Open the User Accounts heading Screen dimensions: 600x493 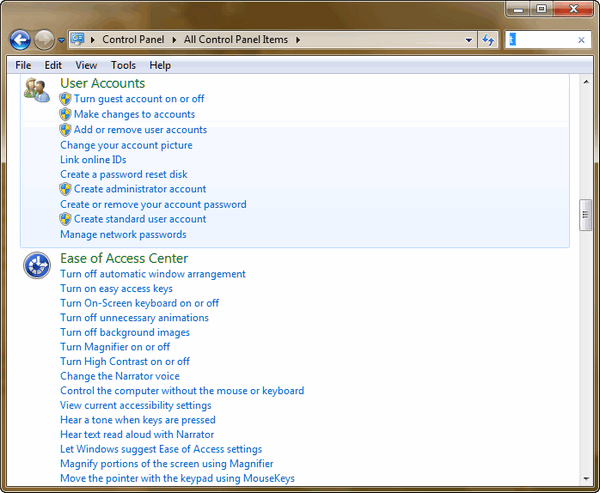103,83
